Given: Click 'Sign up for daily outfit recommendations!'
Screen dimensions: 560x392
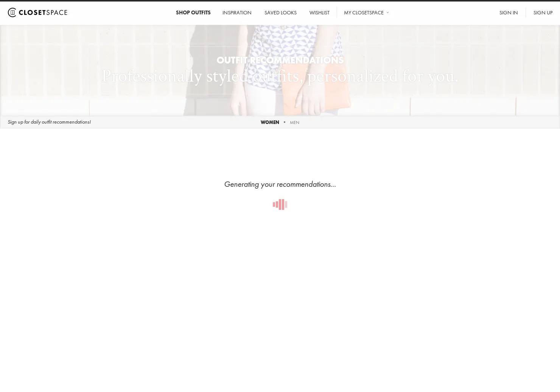Looking at the screenshot, I should pyautogui.click(x=49, y=122).
